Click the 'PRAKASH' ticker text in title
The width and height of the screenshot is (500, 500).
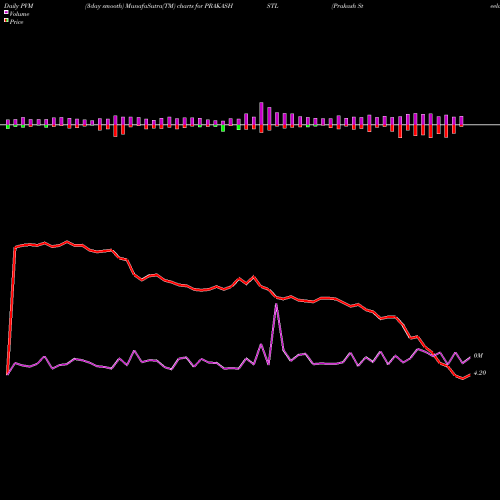(219, 6)
